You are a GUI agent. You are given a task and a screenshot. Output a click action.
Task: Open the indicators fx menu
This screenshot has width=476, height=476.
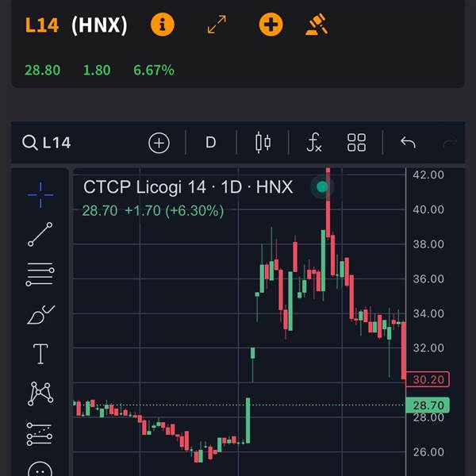click(x=314, y=142)
